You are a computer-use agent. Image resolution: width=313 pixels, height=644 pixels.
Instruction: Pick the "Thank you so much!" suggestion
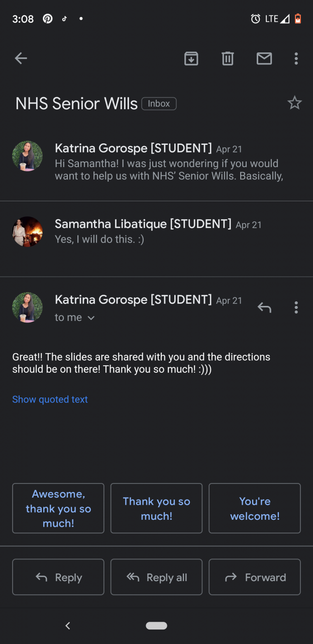[156, 508]
